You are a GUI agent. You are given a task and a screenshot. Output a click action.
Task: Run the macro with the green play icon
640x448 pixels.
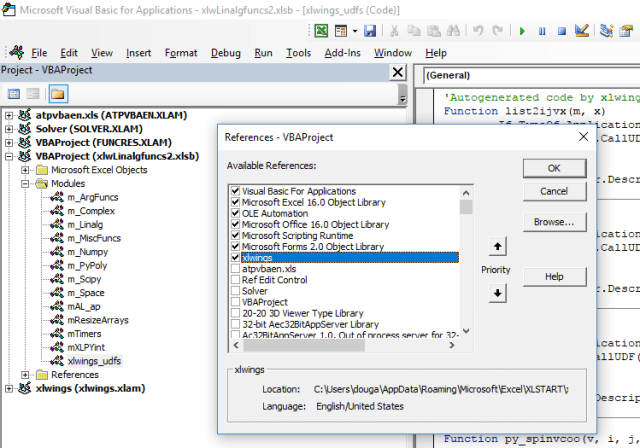coord(522,31)
